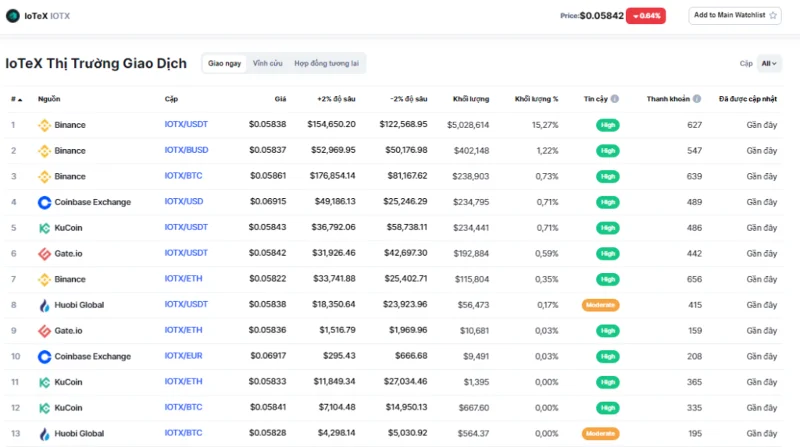This screenshot has width=800, height=447.
Task: Click the Huobi Global icon in row 8
Action: (x=44, y=305)
